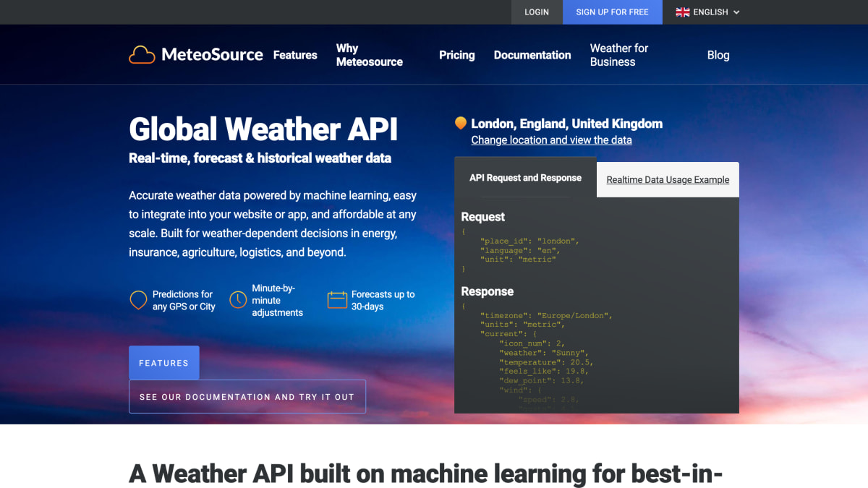This screenshot has height=488, width=868.
Task: Click See Our Documentation and Try It Out
Action: pos(247,397)
